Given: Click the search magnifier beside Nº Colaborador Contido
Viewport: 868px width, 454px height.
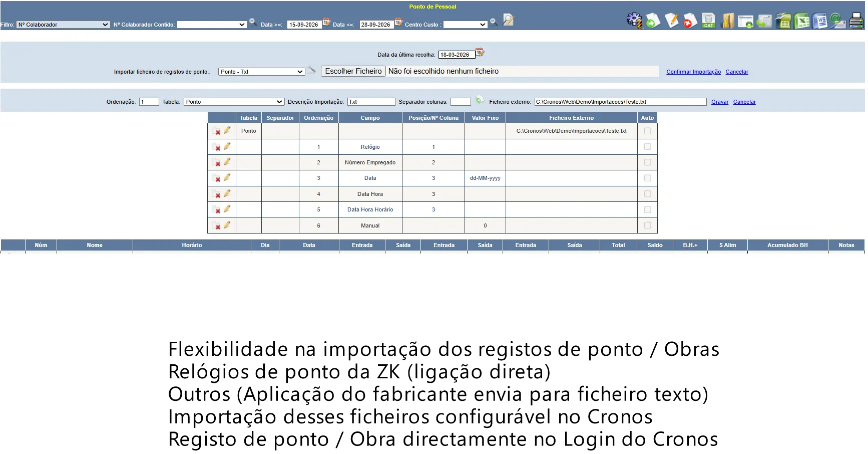Looking at the screenshot, I should coord(253,22).
